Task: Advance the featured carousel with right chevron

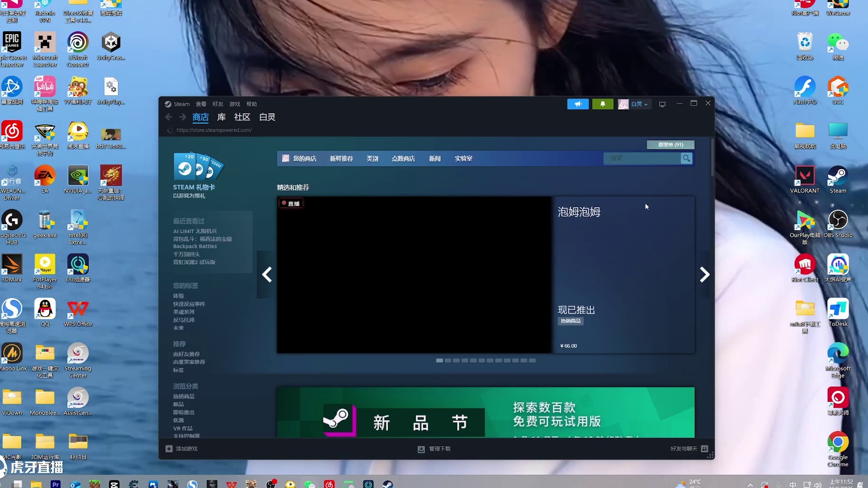Action: tap(704, 274)
